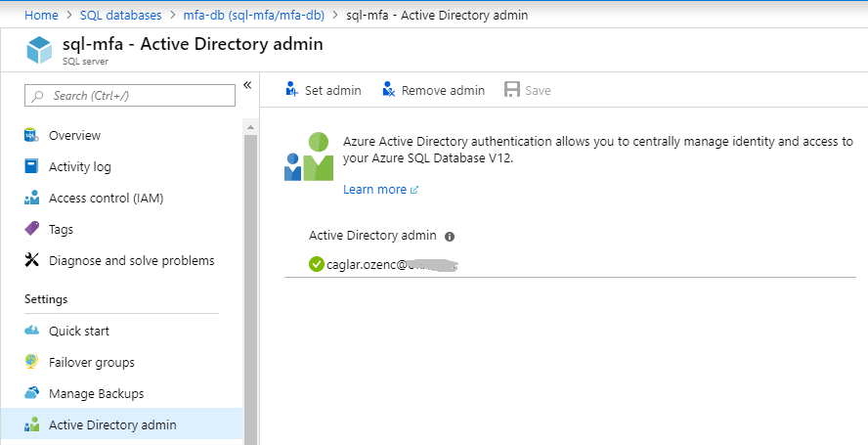The image size is (868, 445).
Task: Collapse the sidebar with the double chevron
Action: pos(247,85)
